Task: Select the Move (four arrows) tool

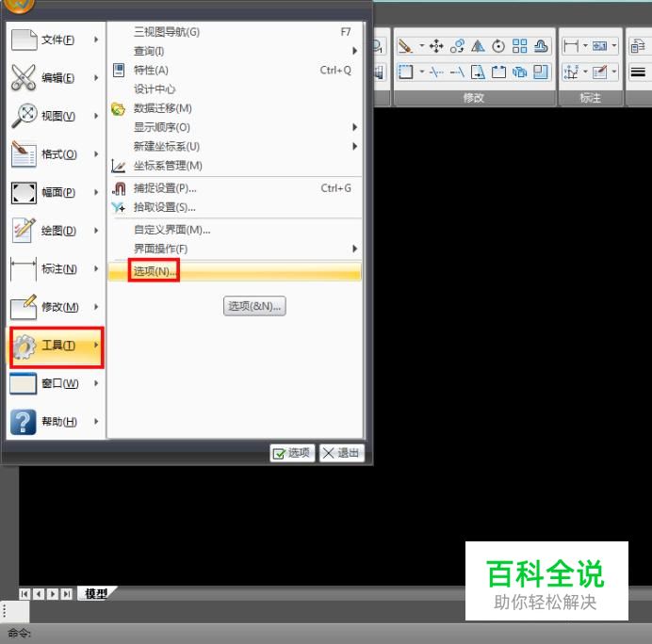Action: pos(436,46)
